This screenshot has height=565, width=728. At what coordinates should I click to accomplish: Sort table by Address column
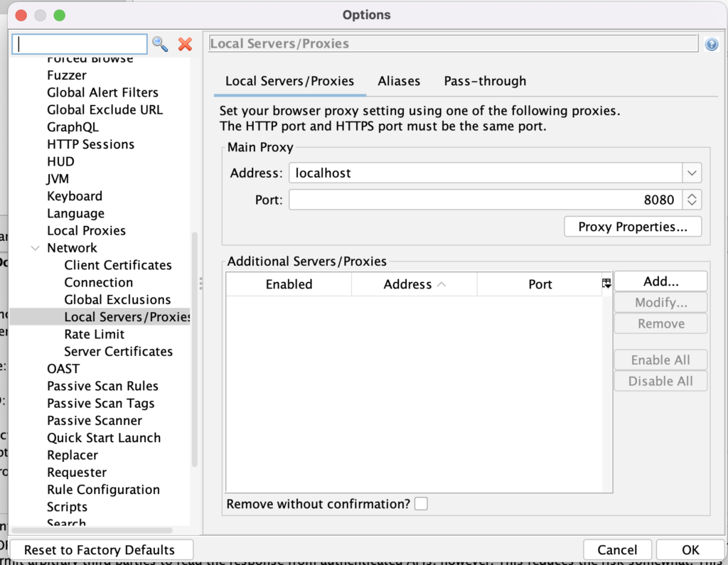pyautogui.click(x=414, y=284)
